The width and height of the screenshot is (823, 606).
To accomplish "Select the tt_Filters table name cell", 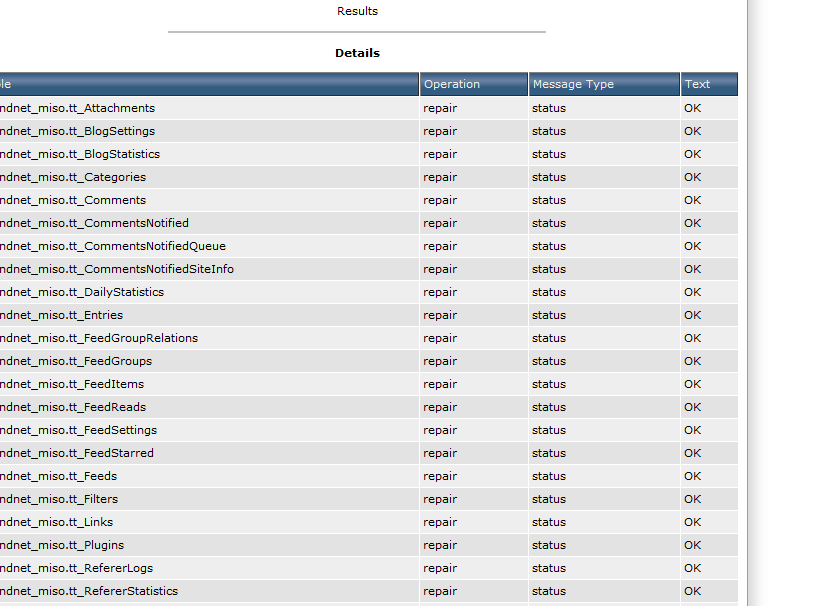I will [x=209, y=499].
